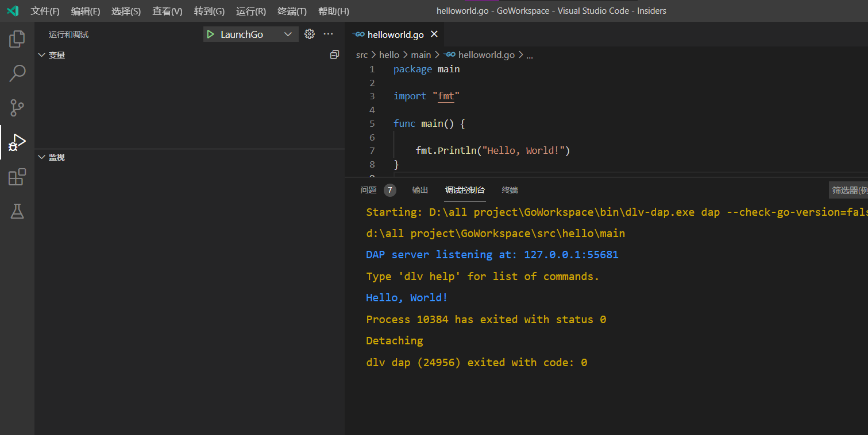
Task: Open the 帮助(H) menu
Action: [x=333, y=11]
